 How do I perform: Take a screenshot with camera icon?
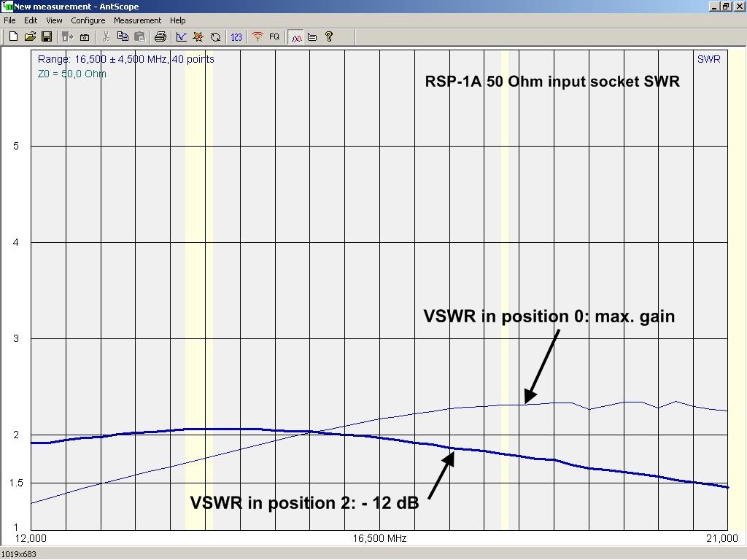[x=85, y=37]
